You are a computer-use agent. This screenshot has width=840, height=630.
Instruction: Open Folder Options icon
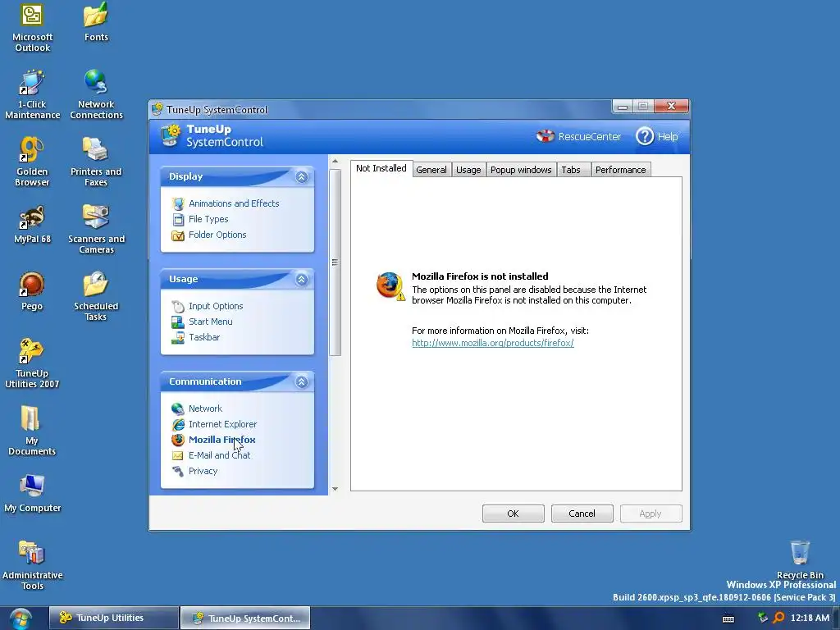point(178,235)
